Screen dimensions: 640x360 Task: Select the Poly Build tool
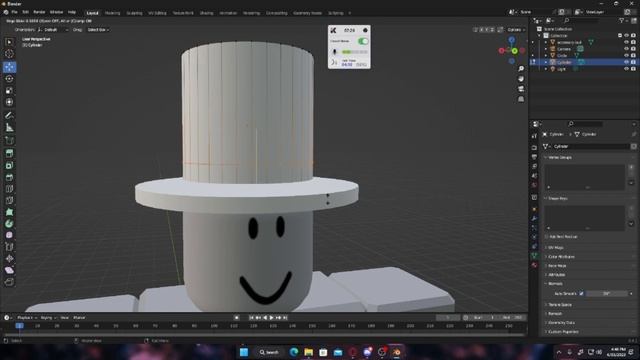pos(9,212)
